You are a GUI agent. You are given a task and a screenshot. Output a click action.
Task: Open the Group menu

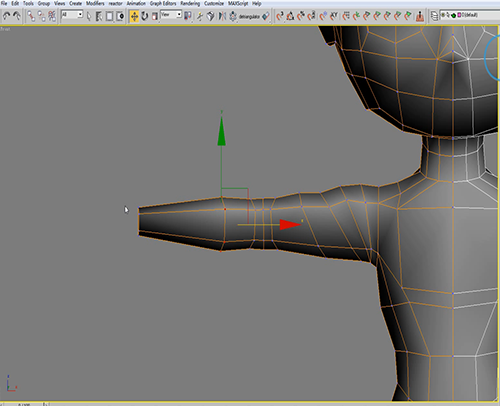[x=44, y=3]
